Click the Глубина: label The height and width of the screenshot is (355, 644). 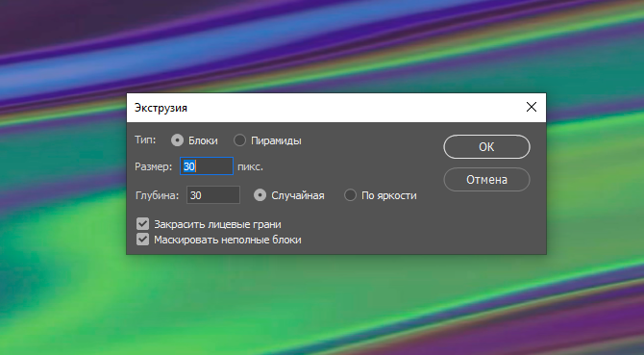[157, 195]
